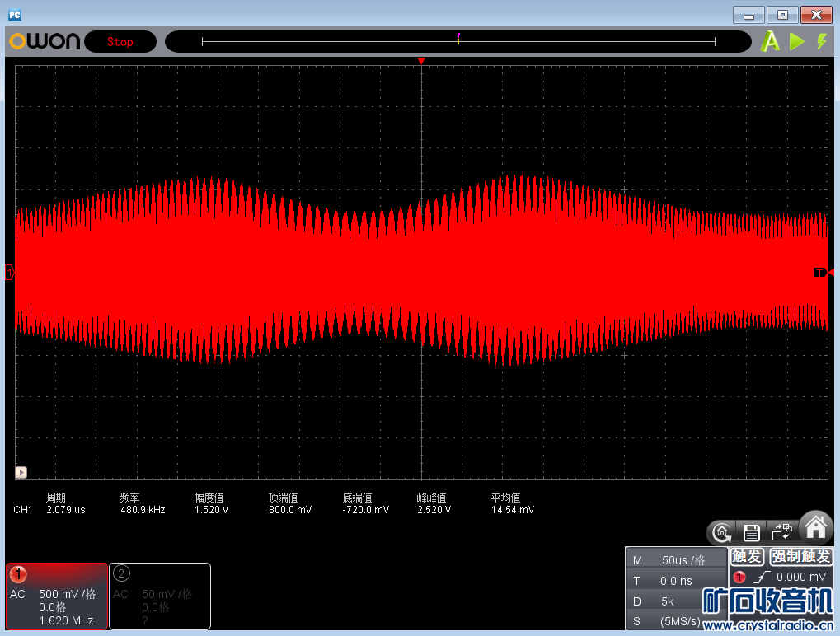Open channel 1 500 mV volts-per-division setting

67,594
